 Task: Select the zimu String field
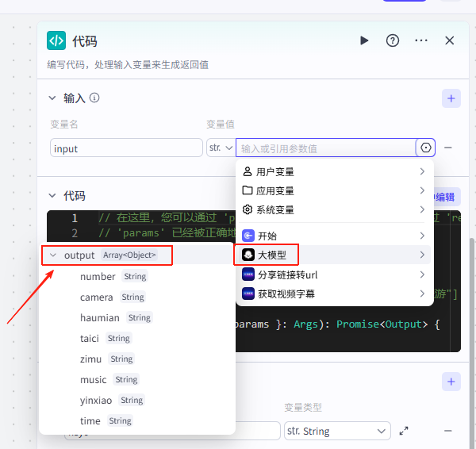tap(91, 359)
